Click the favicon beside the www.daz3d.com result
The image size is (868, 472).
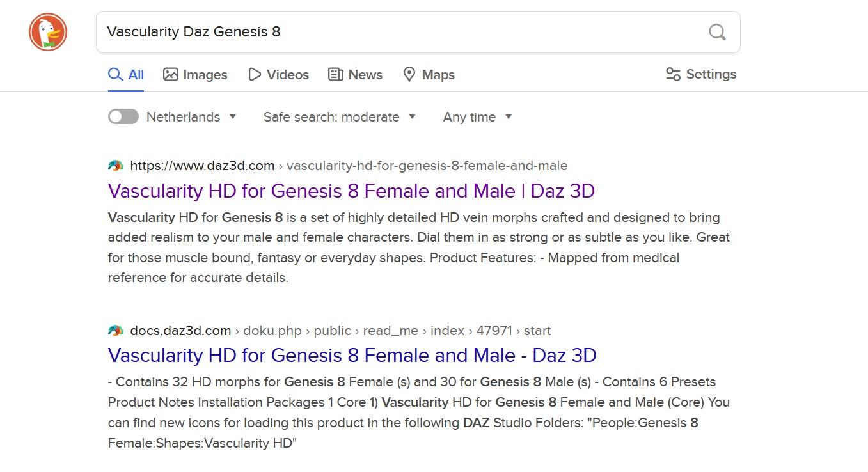coord(116,166)
